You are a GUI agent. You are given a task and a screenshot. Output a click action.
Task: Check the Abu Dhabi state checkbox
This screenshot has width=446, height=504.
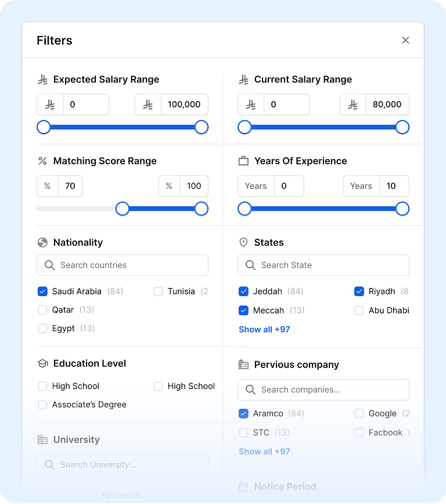click(359, 310)
